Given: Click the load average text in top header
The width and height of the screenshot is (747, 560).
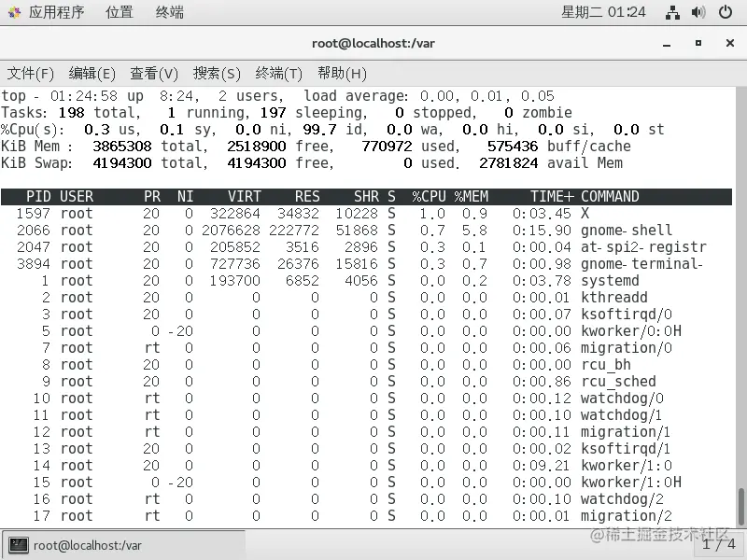Looking at the screenshot, I should point(429,96).
